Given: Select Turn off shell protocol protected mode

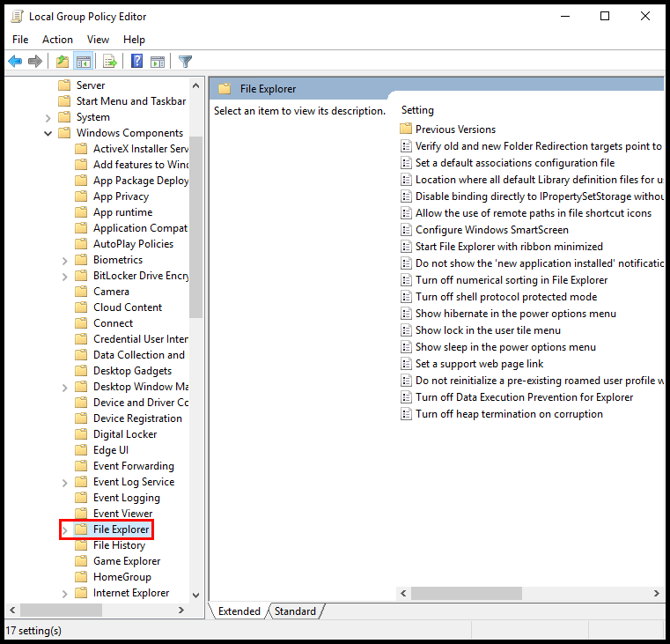Looking at the screenshot, I should [x=506, y=297].
